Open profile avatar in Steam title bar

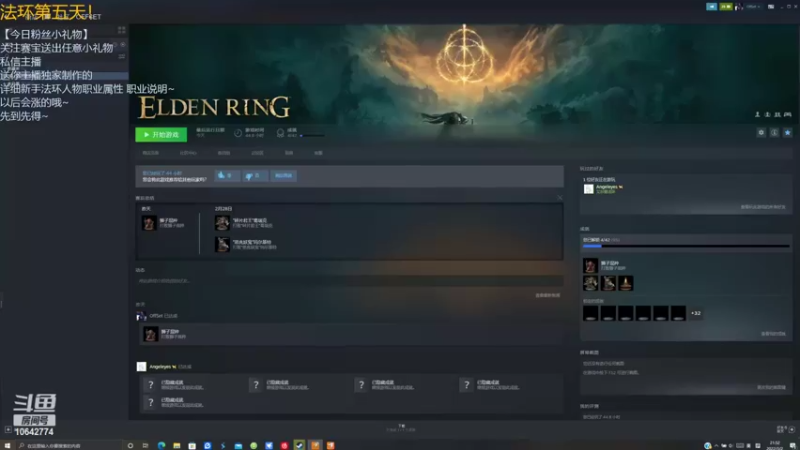point(739,7)
